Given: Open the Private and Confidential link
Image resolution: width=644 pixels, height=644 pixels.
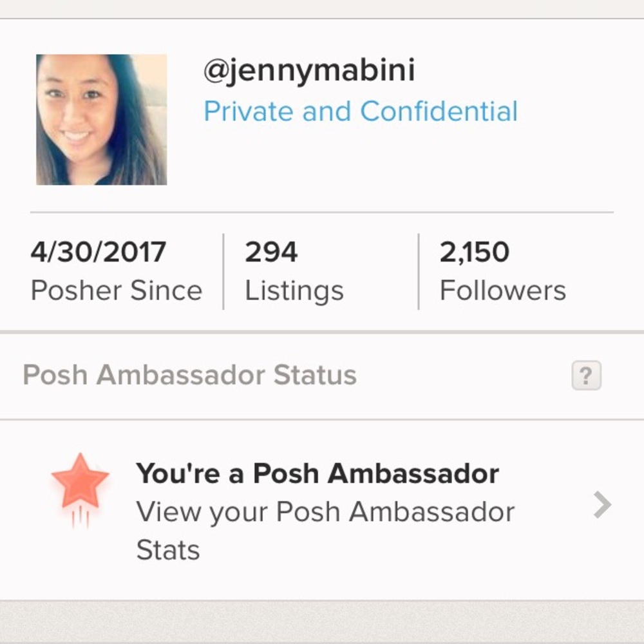Looking at the screenshot, I should click(361, 111).
